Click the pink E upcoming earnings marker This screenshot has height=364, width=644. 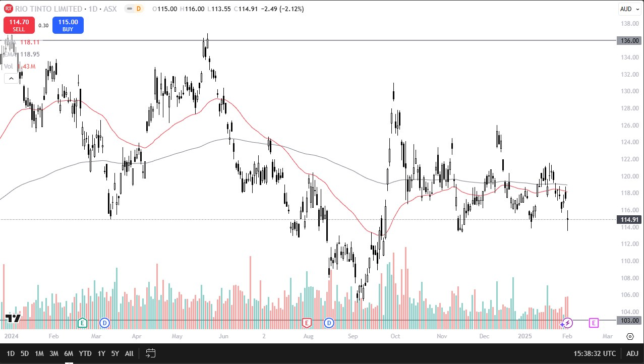coord(594,322)
